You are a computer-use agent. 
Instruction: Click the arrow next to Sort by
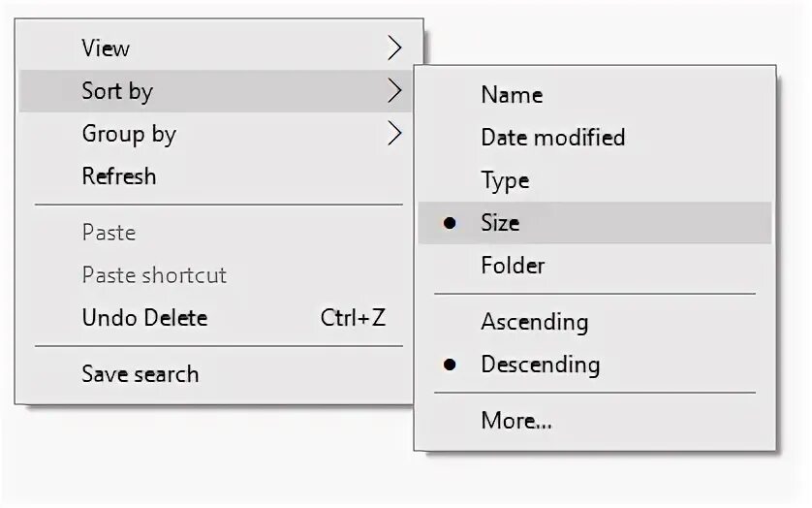coord(393,90)
